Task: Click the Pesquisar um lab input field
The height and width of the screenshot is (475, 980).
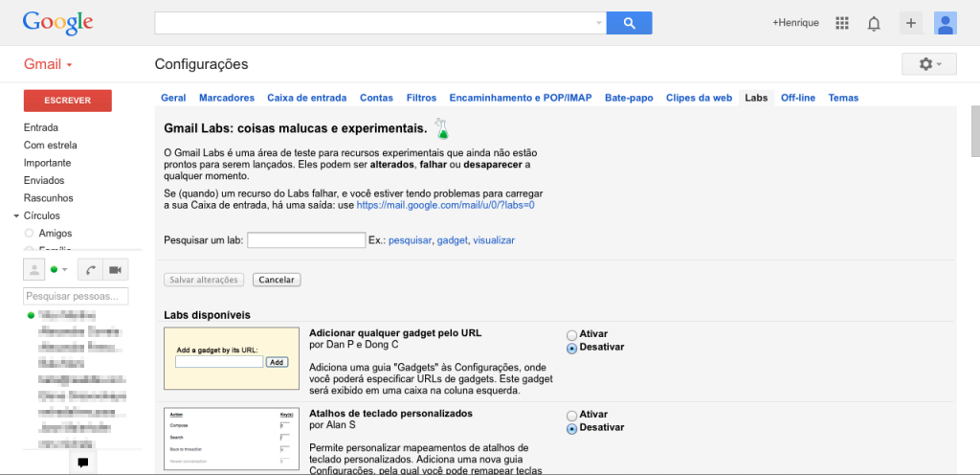Action: (306, 240)
